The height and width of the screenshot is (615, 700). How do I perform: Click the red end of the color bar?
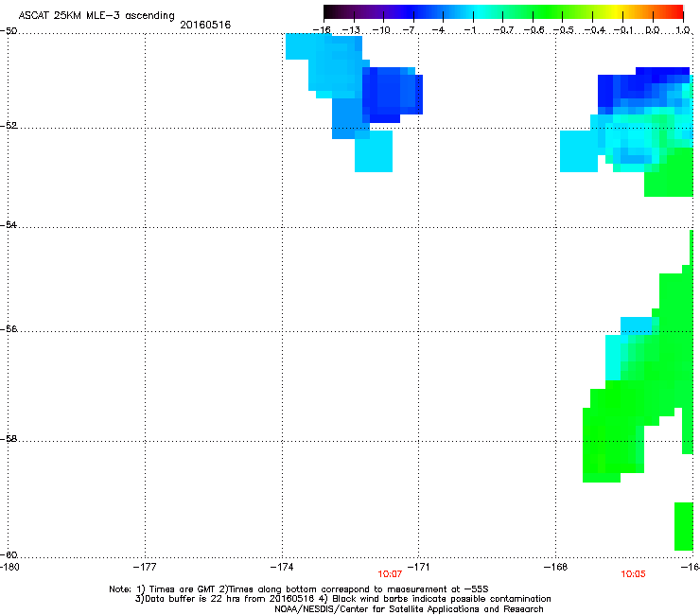(677, 11)
